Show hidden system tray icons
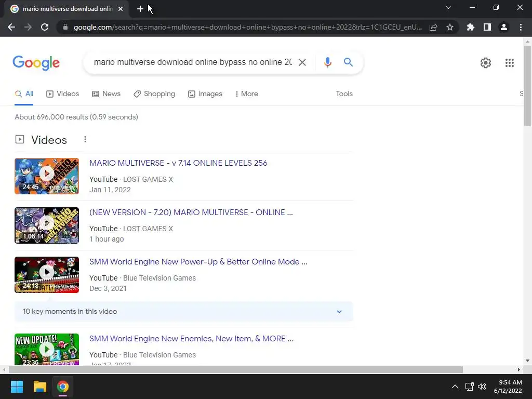532x399 pixels. pyautogui.click(x=455, y=387)
